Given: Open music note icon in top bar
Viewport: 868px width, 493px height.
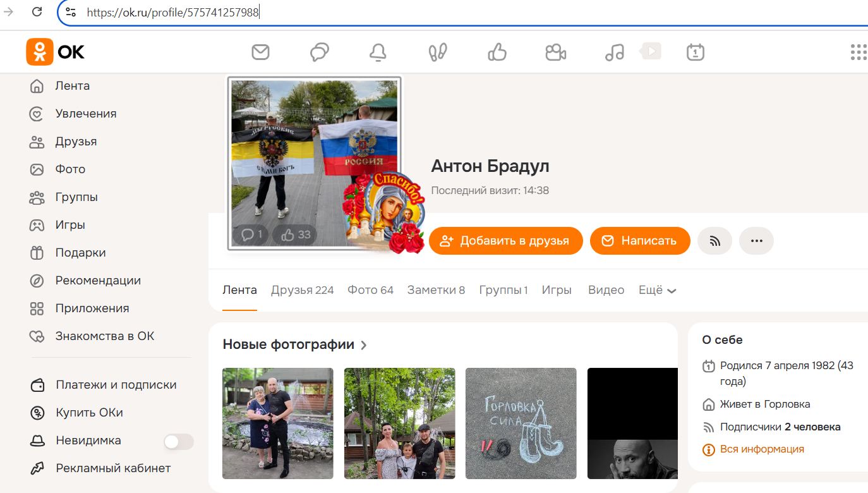Looking at the screenshot, I should 615,52.
